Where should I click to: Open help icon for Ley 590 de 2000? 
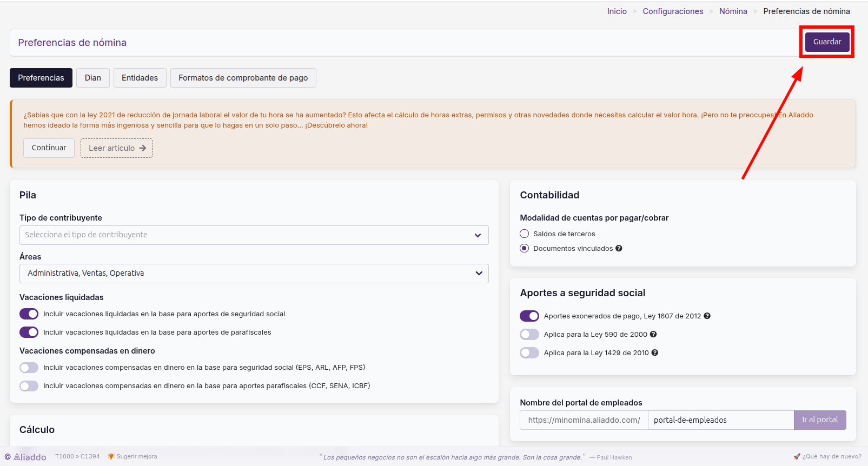click(x=653, y=335)
